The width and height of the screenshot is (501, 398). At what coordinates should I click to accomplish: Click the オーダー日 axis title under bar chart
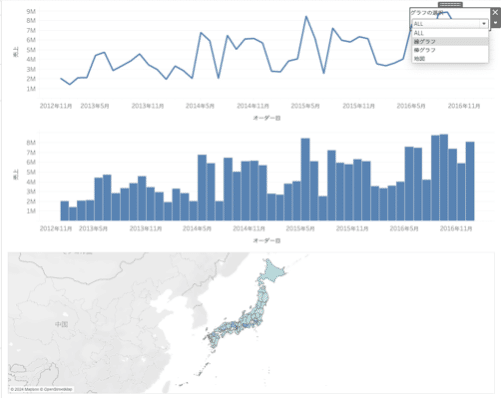point(267,241)
